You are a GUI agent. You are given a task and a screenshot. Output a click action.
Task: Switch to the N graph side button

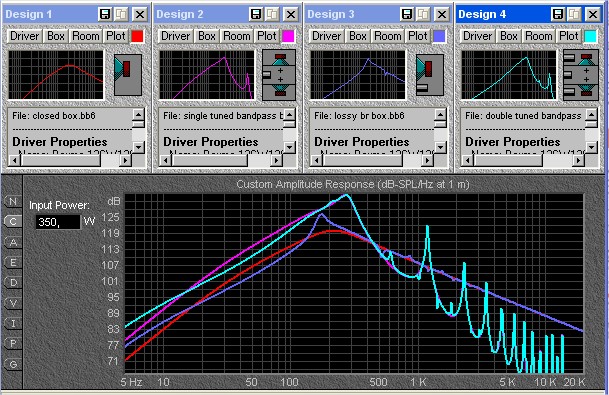click(x=13, y=201)
